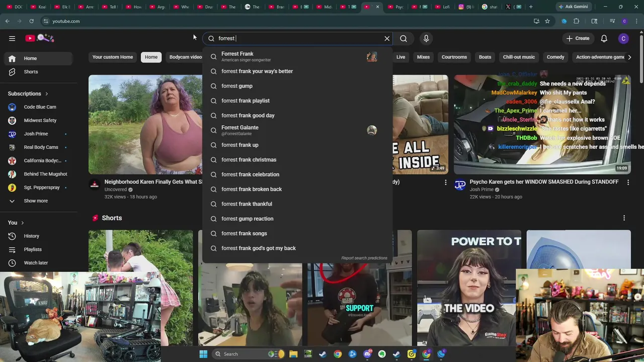Select the Live filter chip

(400, 57)
